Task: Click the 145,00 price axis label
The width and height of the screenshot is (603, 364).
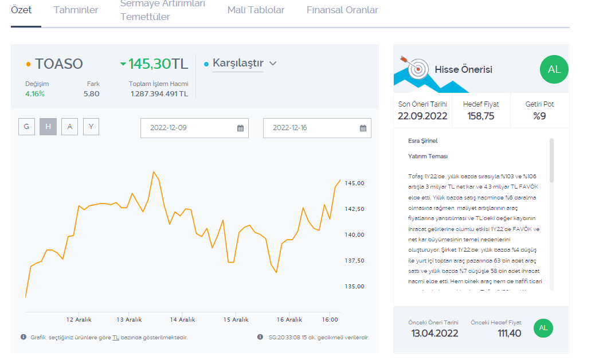Action: click(355, 183)
